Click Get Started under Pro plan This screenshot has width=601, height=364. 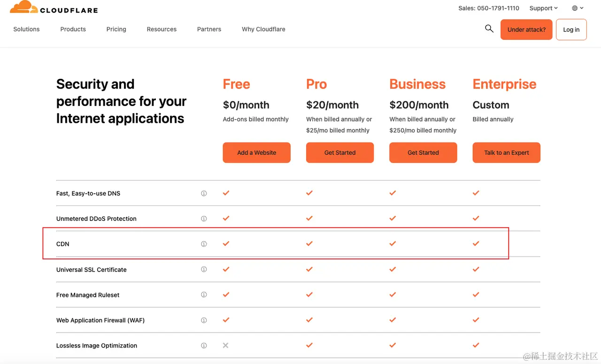coord(339,152)
